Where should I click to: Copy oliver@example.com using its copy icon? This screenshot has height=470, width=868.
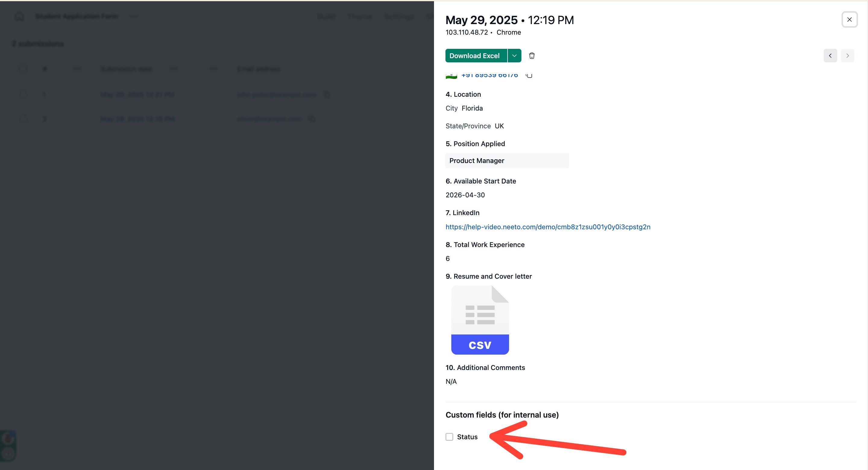[x=312, y=119]
